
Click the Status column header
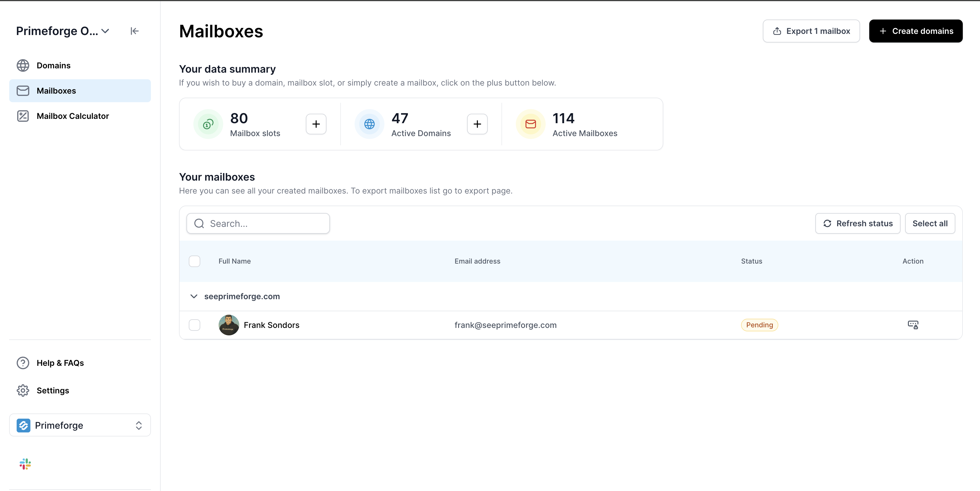coord(751,261)
